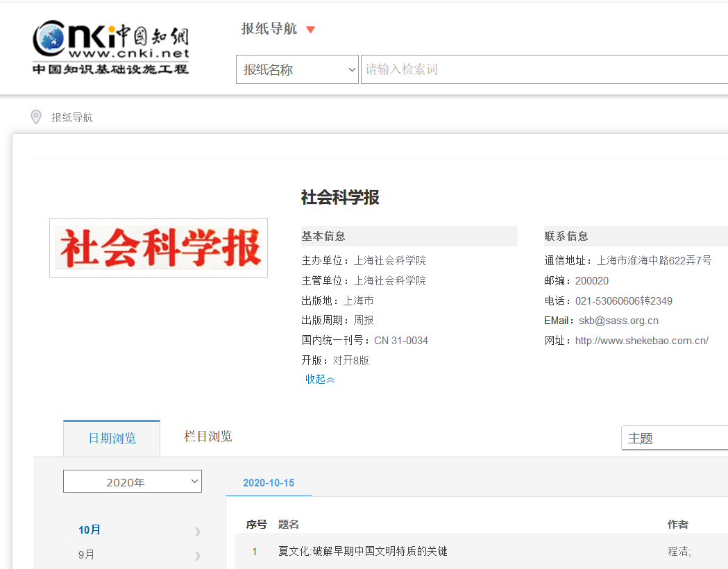Screen dimensions: 728x569
Task: Click the phone number 021-53060606转2349
Action: point(623,301)
